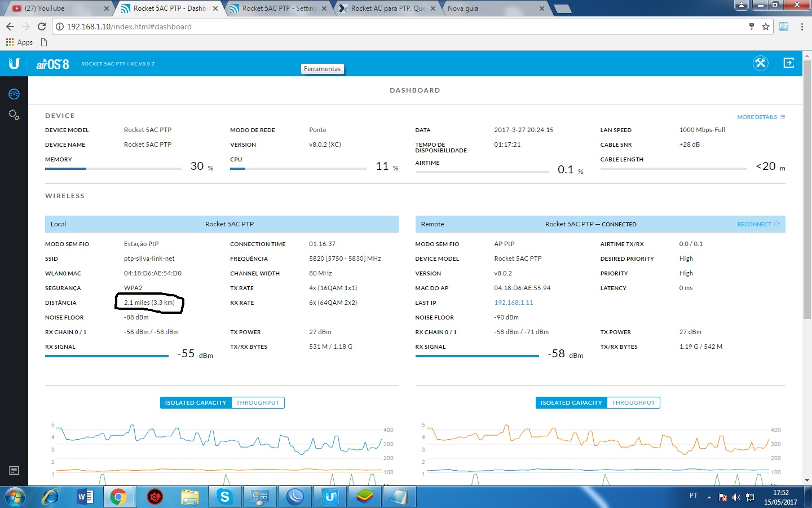The height and width of the screenshot is (508, 812).
Task: Open the log viewer icon at sidebar bottom
Action: [14, 470]
